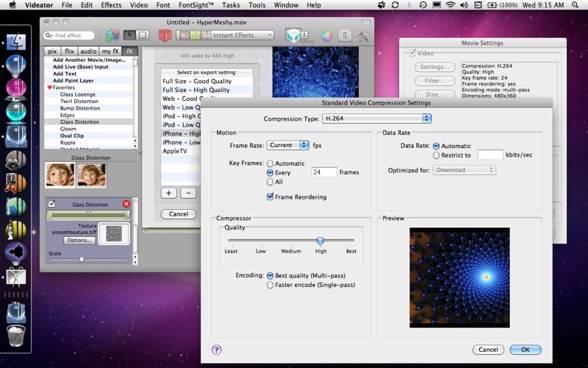Open the Effects menu
This screenshot has width=588, height=368.
click(111, 5)
